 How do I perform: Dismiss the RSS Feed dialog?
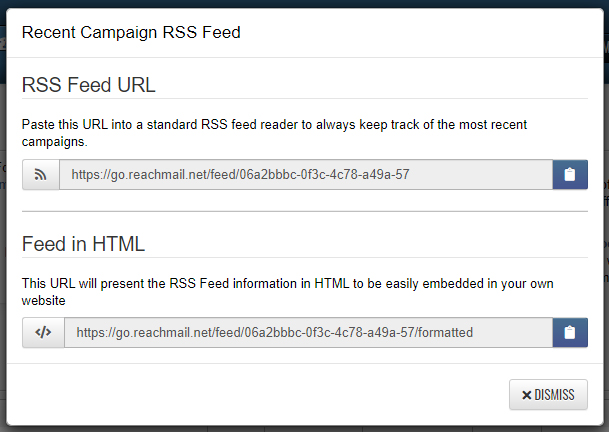click(548, 395)
